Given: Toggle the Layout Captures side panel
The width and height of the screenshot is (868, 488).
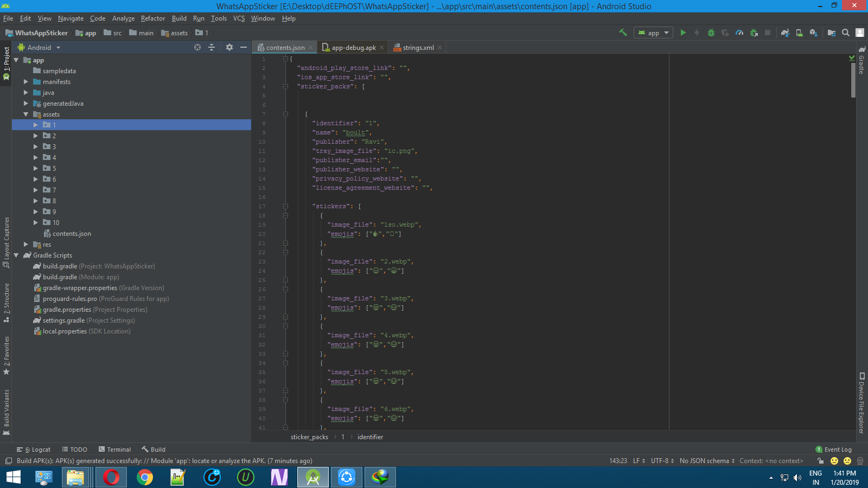Looking at the screenshot, I should click(7, 242).
